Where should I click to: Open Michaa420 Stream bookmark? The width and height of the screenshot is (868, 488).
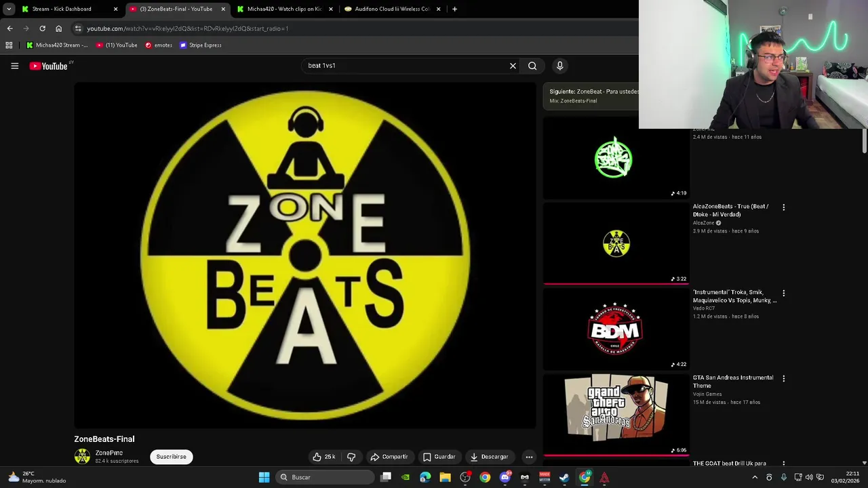pyautogui.click(x=57, y=45)
